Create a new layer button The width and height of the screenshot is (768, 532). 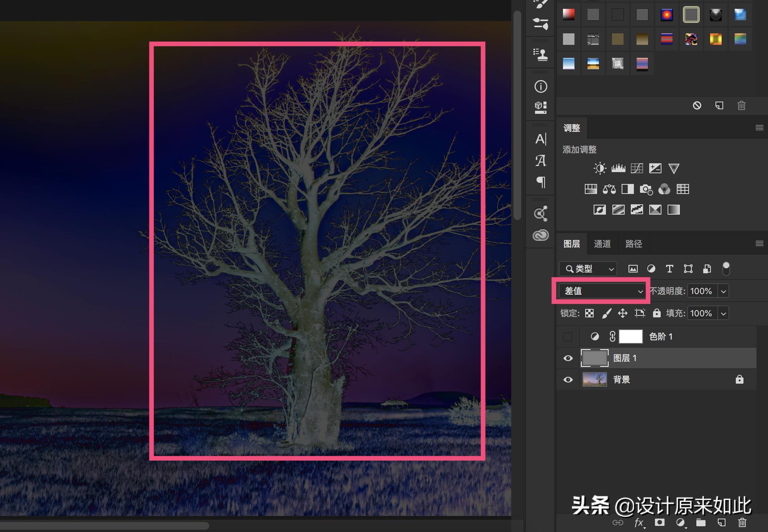click(721, 522)
